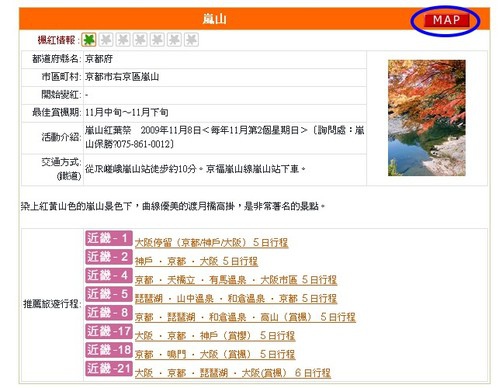Click the 京都市右京區嵐山 address text
The width and height of the screenshot is (499, 388).
coord(122,77)
